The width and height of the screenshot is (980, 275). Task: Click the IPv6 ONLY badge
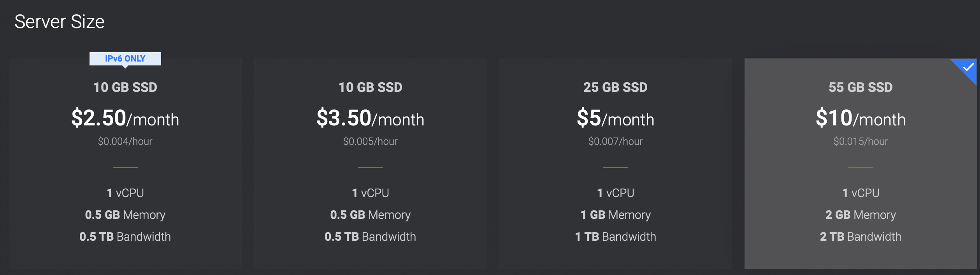[x=125, y=59]
